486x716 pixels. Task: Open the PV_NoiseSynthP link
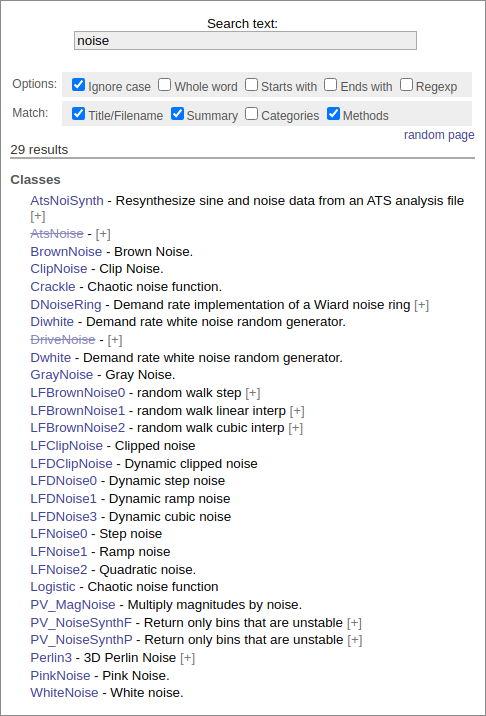[x=81, y=640]
